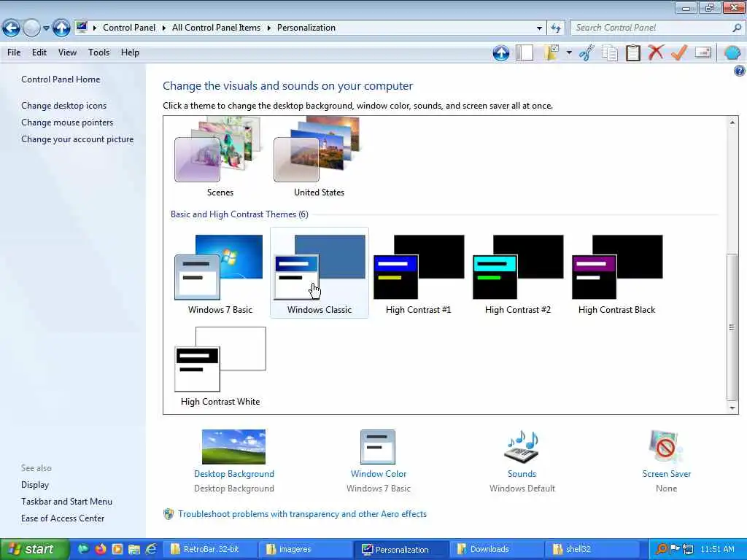Image resolution: width=747 pixels, height=560 pixels.
Task: Click the red X Delete icon
Action: click(656, 52)
